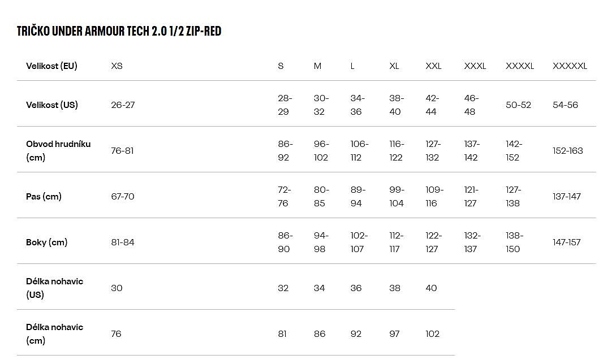Viewport: 599px width, 364px height.
Task: Select waist measurement 67-70 for XS
Action: click(123, 197)
